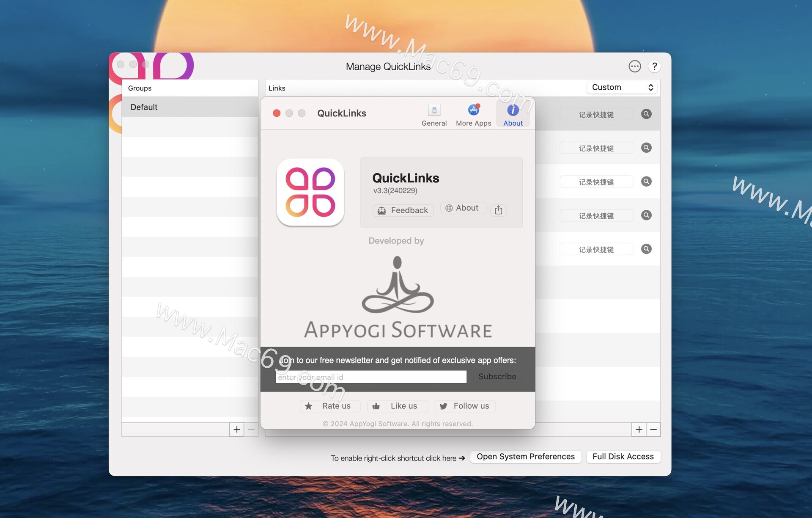Click the Subscribe button
This screenshot has height=518, width=812.
coord(497,377)
